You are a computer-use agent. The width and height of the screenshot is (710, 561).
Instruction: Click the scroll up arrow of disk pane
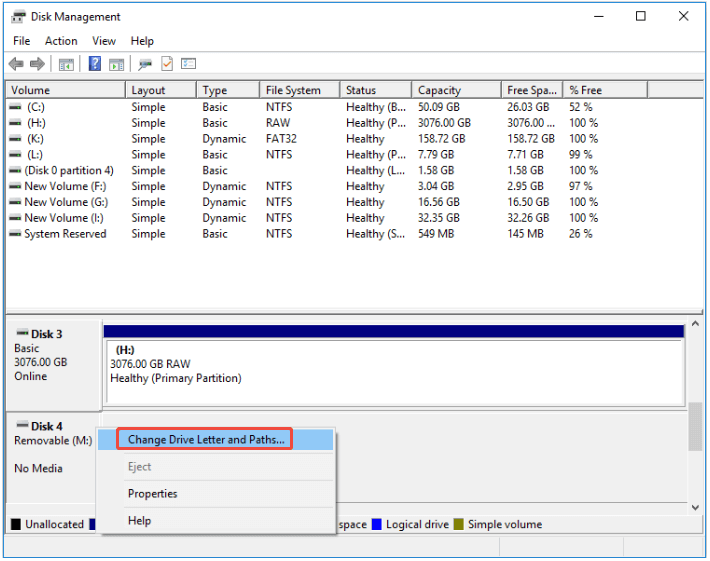[696, 324]
